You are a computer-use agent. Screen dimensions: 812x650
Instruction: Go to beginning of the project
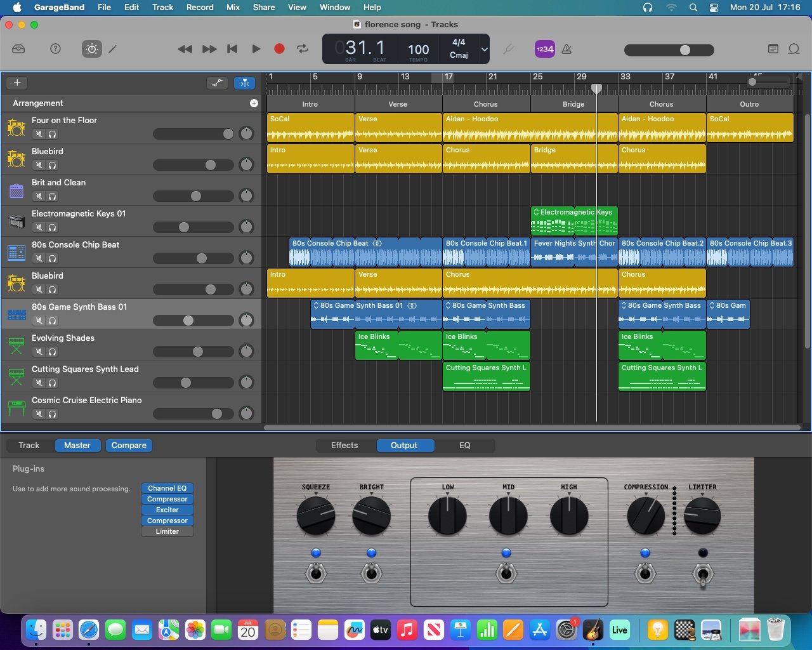(x=232, y=49)
